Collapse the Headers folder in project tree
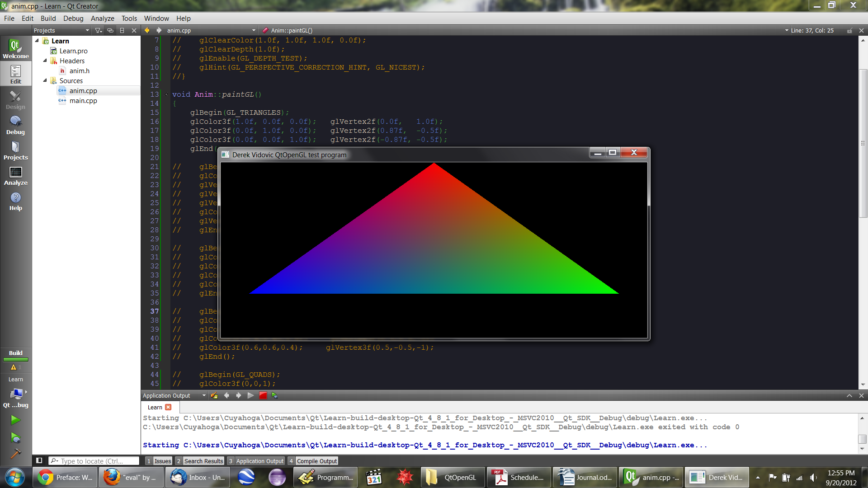 45,61
